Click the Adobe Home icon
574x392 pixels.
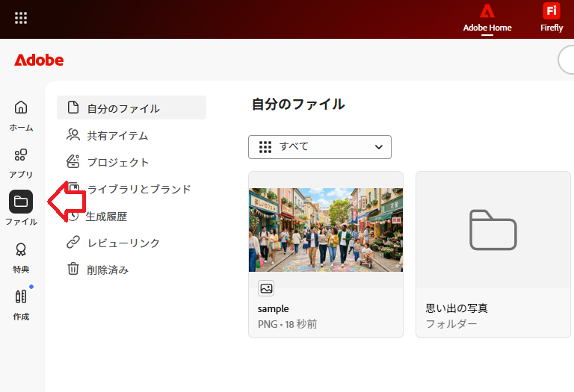click(x=487, y=12)
